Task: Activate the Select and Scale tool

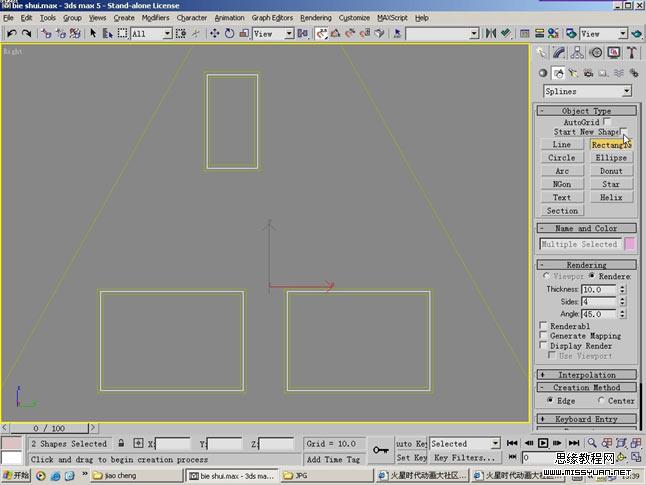Action: pos(244,33)
